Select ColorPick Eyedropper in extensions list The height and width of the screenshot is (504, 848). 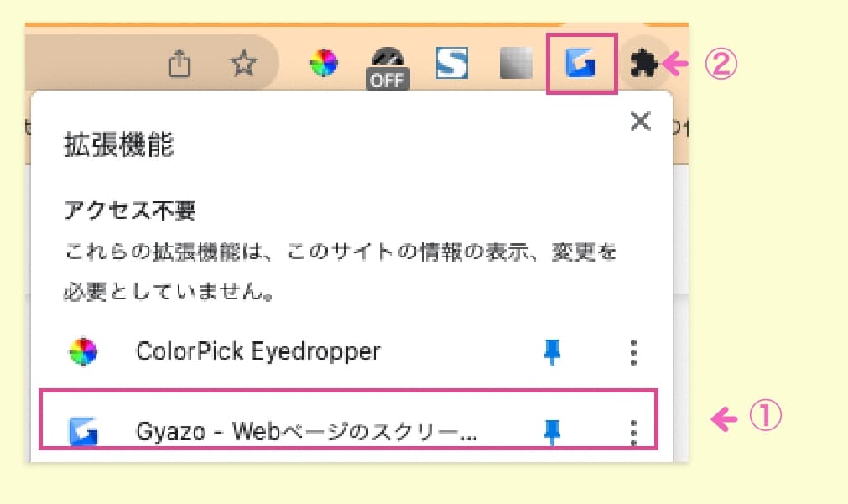tap(258, 351)
